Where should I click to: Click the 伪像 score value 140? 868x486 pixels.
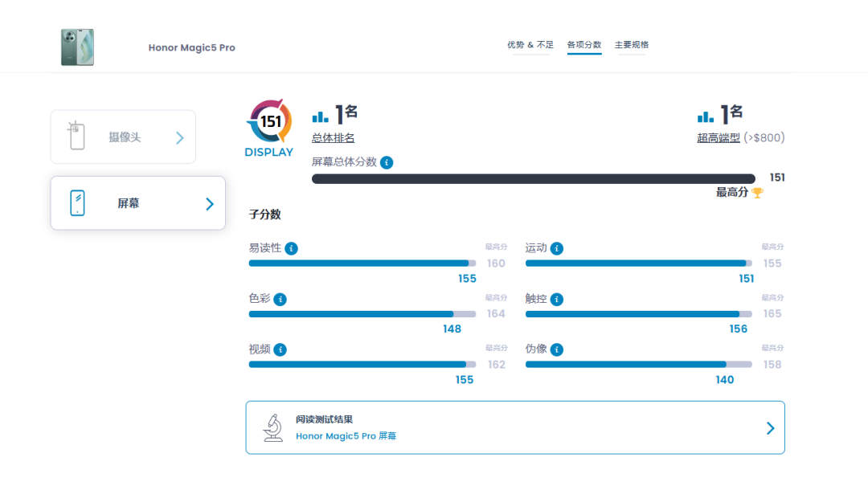(x=725, y=380)
